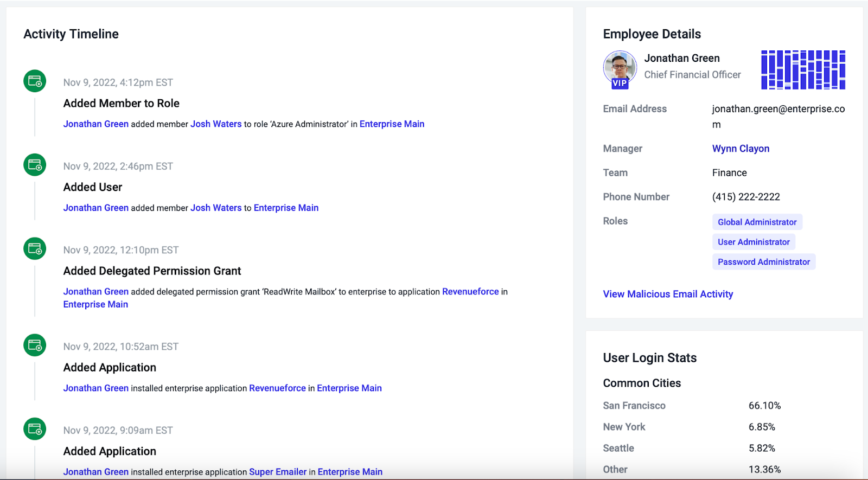Open Enterprise Main in Added Member event
Viewport: 868px width, 480px height.
392,124
